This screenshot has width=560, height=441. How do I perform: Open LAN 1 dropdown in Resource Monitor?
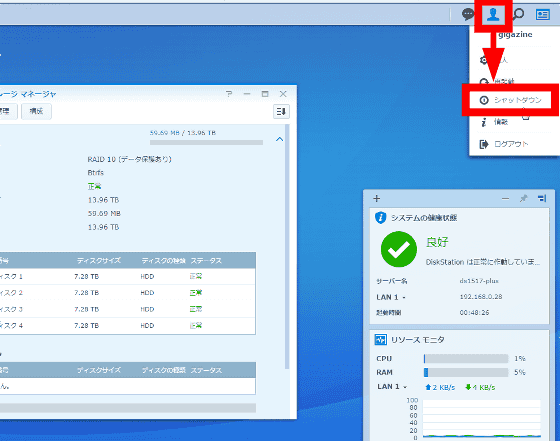(x=405, y=387)
